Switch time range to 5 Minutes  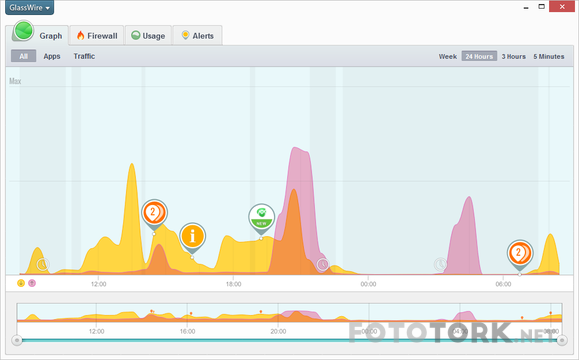(549, 56)
